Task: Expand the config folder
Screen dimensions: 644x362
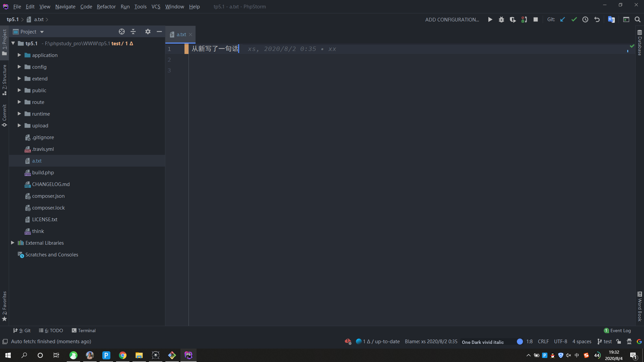Action: click(19, 67)
